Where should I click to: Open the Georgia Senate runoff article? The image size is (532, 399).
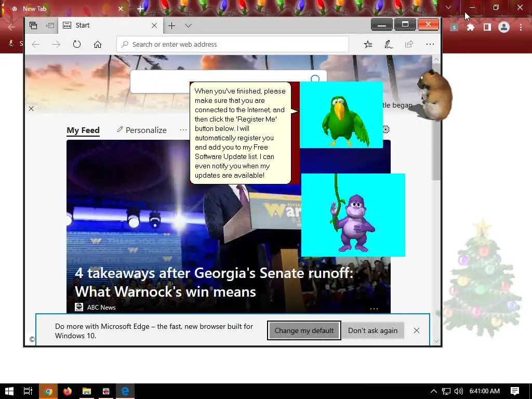coord(214,282)
